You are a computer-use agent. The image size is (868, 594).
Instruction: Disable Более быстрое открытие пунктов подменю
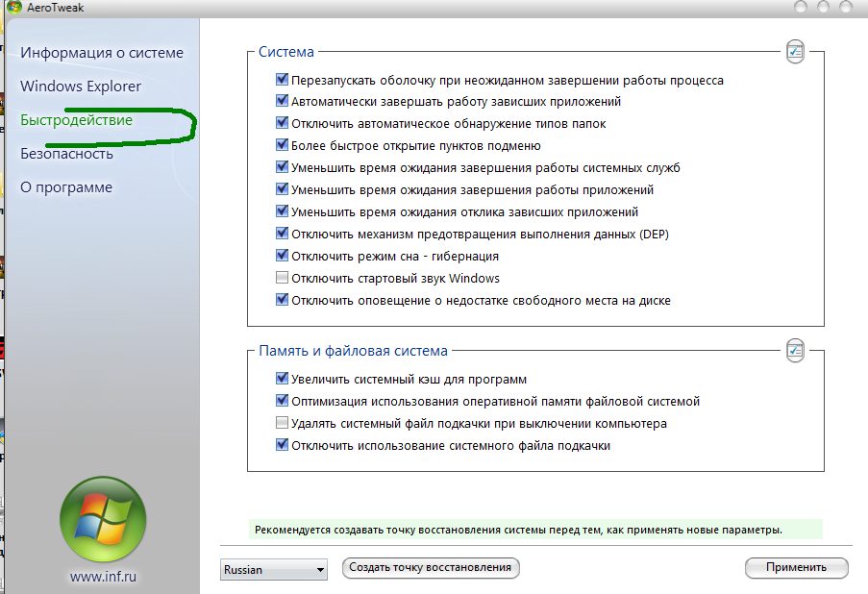tap(282, 145)
